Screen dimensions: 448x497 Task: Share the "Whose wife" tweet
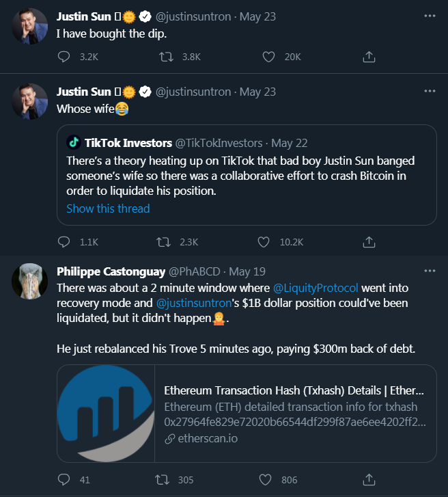point(369,241)
